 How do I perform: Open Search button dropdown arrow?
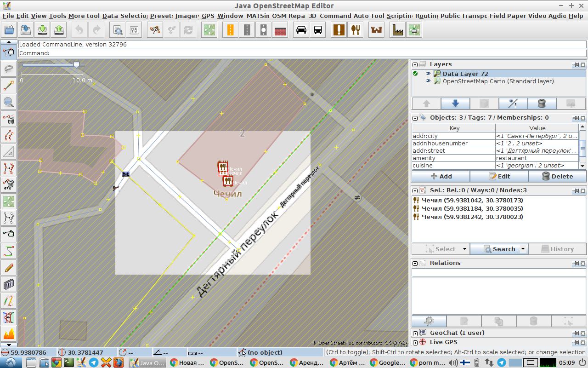pyautogui.click(x=523, y=249)
